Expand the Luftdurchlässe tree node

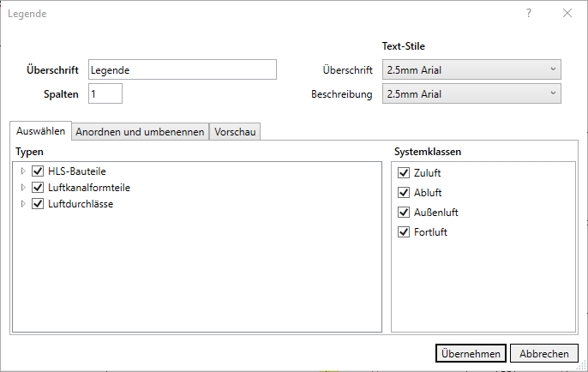[x=23, y=204]
